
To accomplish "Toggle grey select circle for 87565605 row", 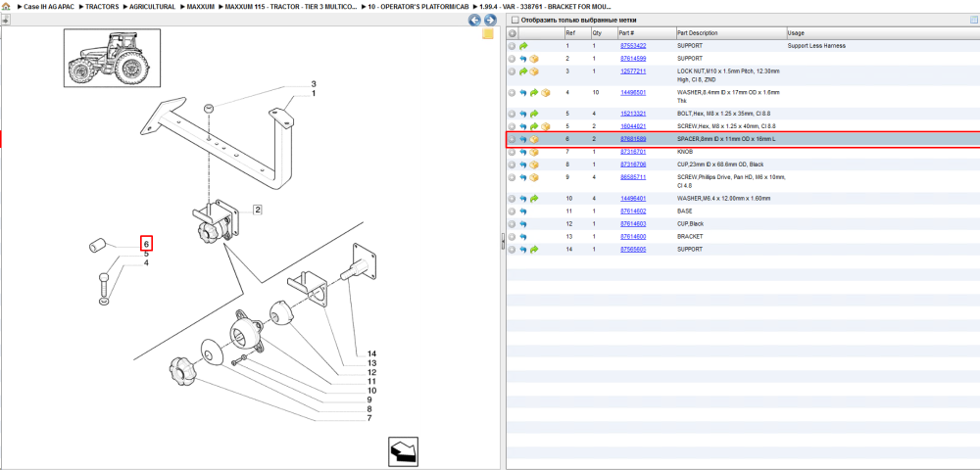I will point(512,249).
